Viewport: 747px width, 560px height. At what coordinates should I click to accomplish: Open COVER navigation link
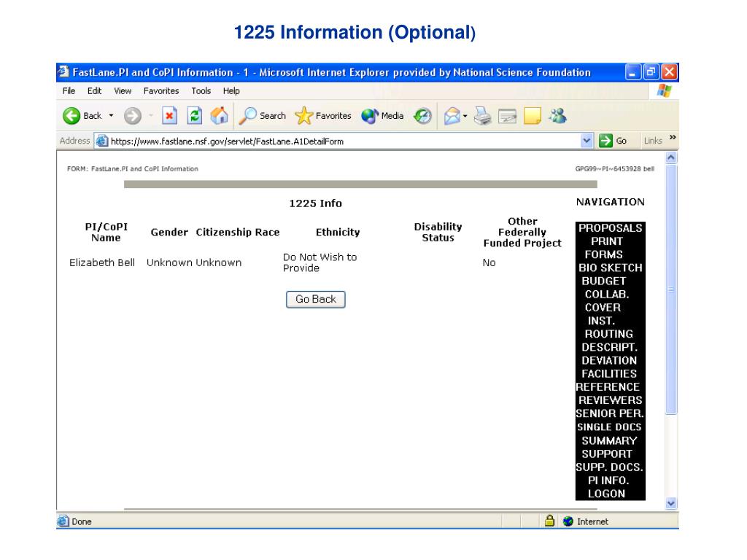point(603,308)
